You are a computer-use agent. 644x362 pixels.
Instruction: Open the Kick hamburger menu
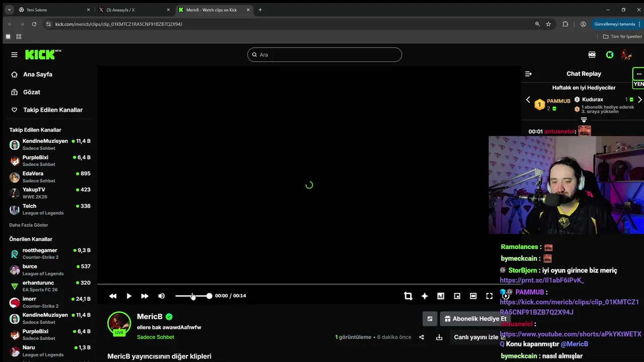tap(14, 55)
